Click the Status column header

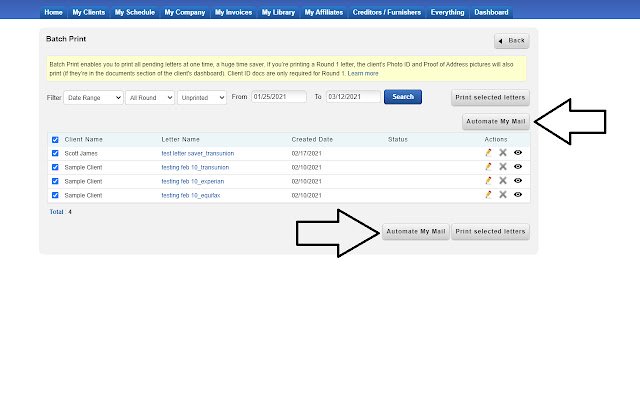click(x=398, y=140)
